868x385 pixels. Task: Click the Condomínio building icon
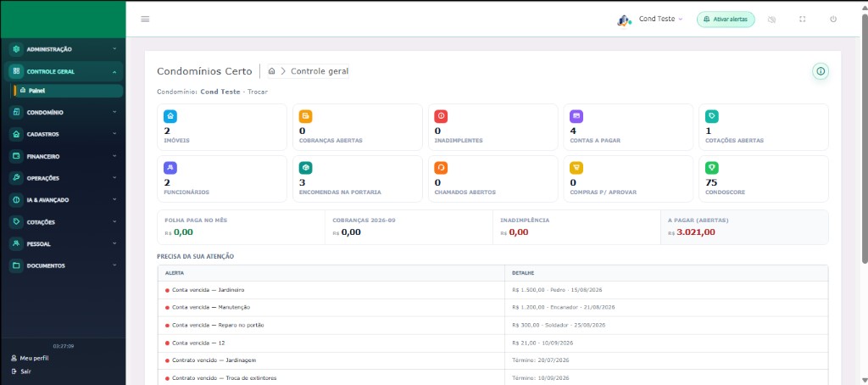point(16,113)
